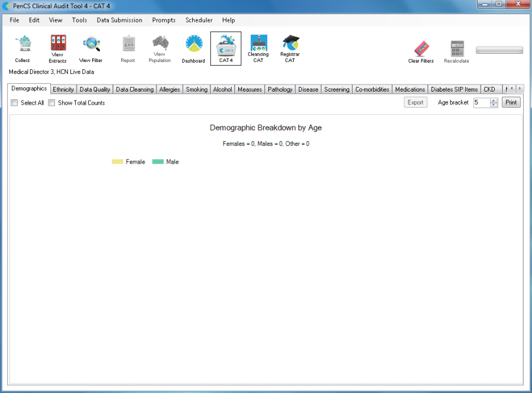Switch to the Ethnicity tab

(63, 89)
